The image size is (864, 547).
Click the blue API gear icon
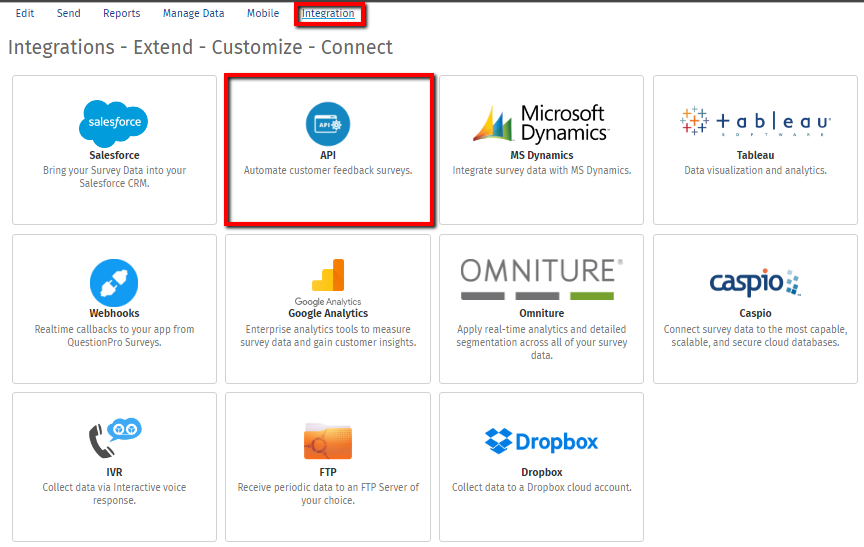point(328,124)
